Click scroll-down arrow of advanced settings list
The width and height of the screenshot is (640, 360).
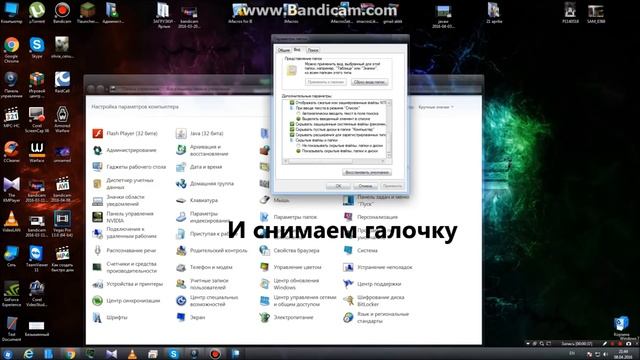[x=389, y=156]
